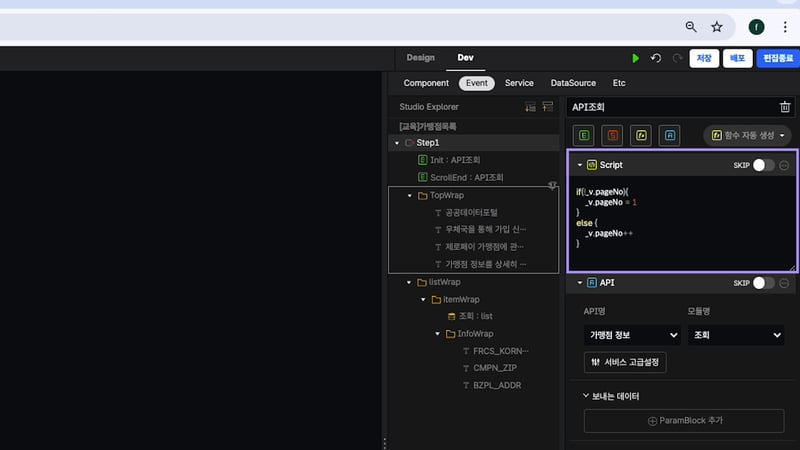Open the 모듈명 dropdown showing 조회
800x450 pixels.
pos(736,335)
